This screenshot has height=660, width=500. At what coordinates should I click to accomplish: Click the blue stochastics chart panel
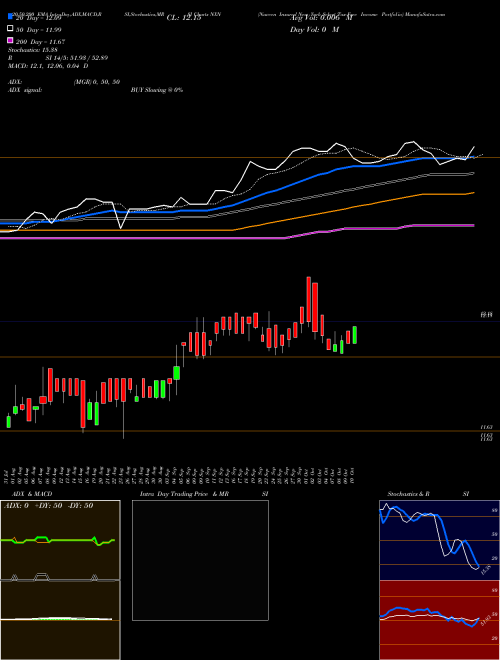click(439, 540)
